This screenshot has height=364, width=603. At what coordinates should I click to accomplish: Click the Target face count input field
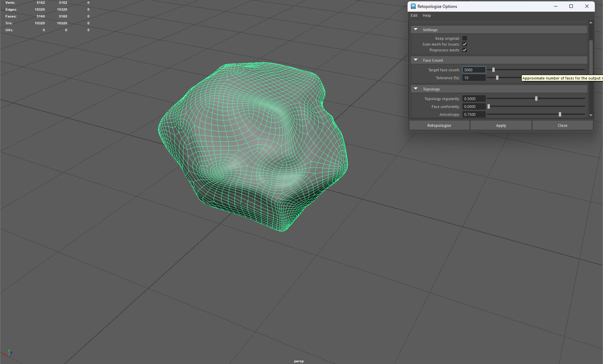pyautogui.click(x=474, y=70)
